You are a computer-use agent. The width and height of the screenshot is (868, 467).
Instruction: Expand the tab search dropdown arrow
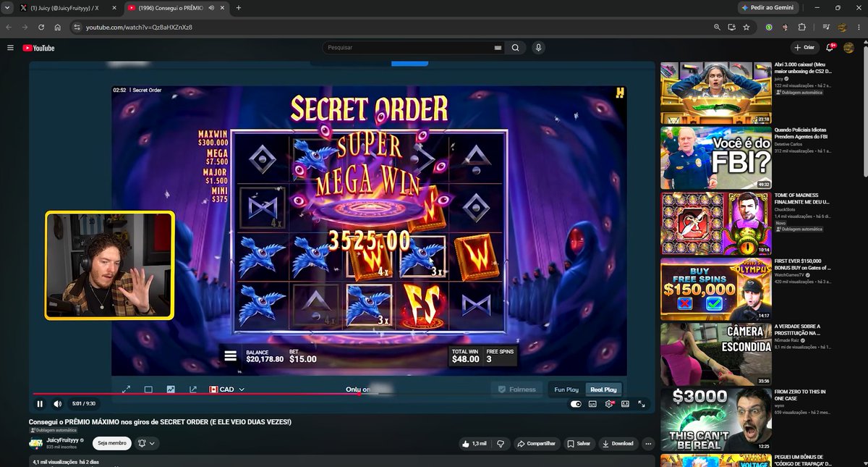[7, 7]
